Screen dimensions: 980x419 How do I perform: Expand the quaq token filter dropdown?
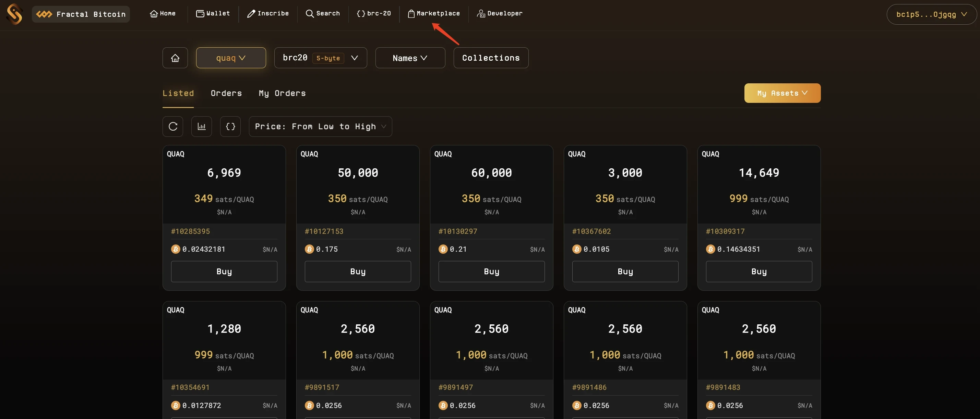(x=231, y=58)
